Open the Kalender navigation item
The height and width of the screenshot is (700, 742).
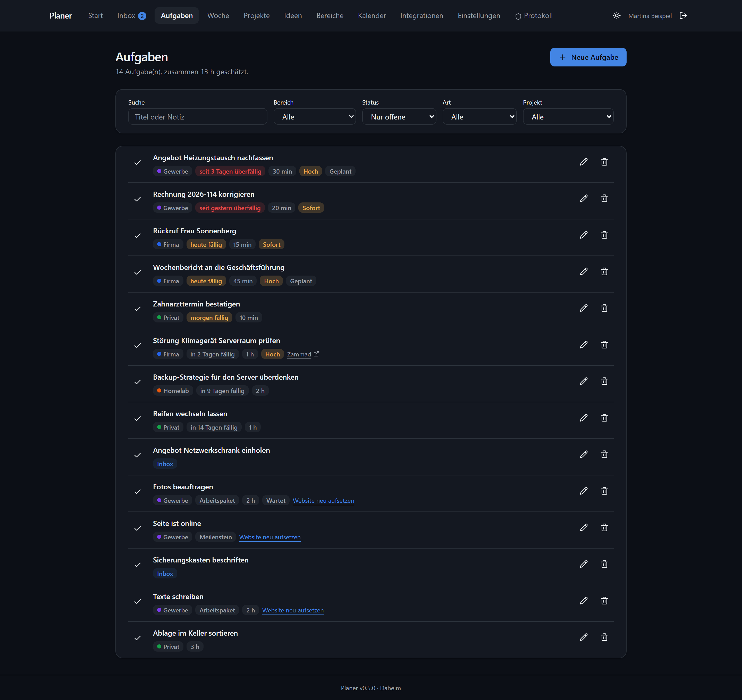(x=372, y=16)
